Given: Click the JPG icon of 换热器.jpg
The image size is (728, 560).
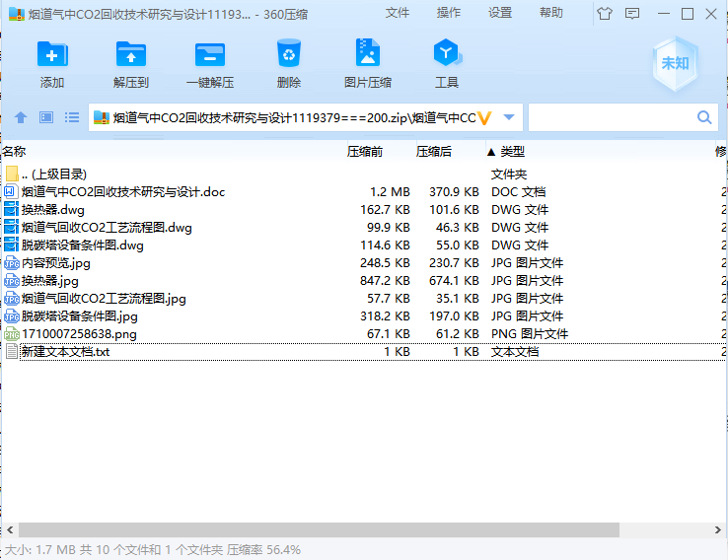Looking at the screenshot, I should pyautogui.click(x=12, y=281).
